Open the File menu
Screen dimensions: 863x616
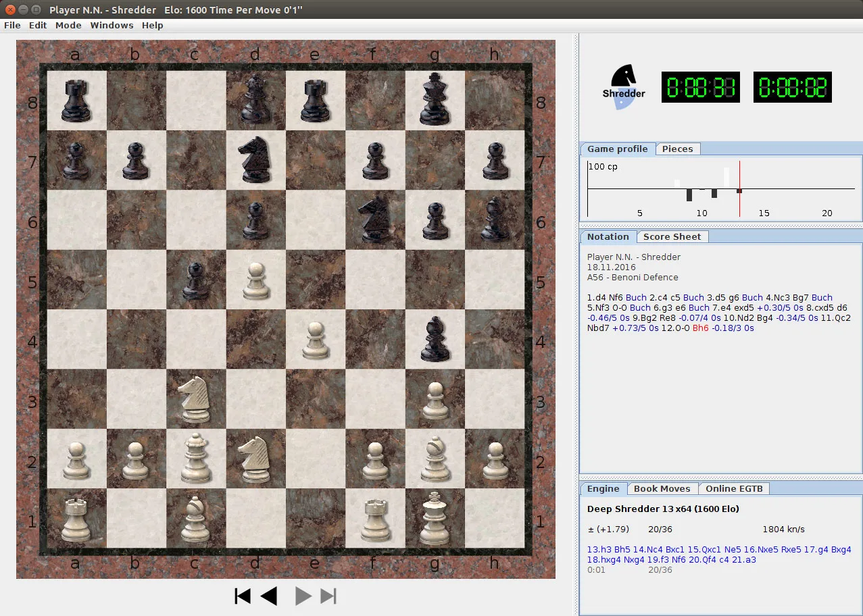click(12, 25)
